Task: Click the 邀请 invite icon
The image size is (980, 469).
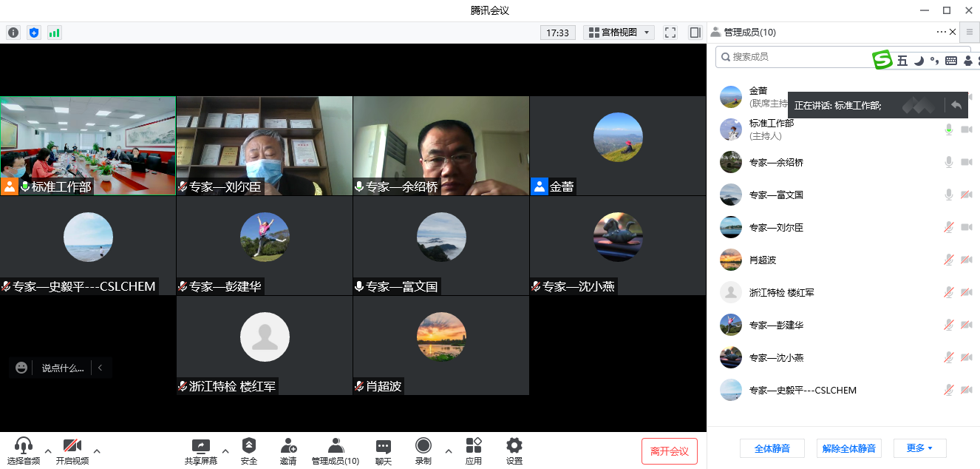Action: click(x=288, y=446)
